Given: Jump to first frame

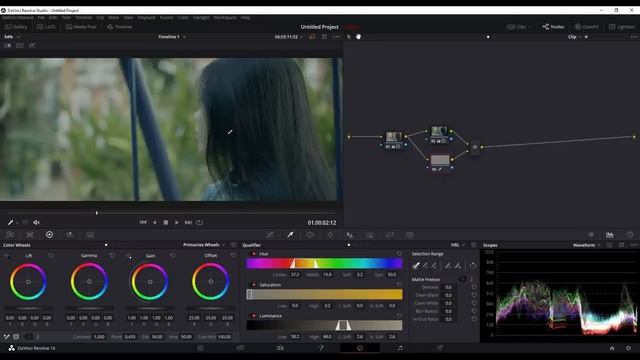Looking at the screenshot, I should (x=143, y=222).
